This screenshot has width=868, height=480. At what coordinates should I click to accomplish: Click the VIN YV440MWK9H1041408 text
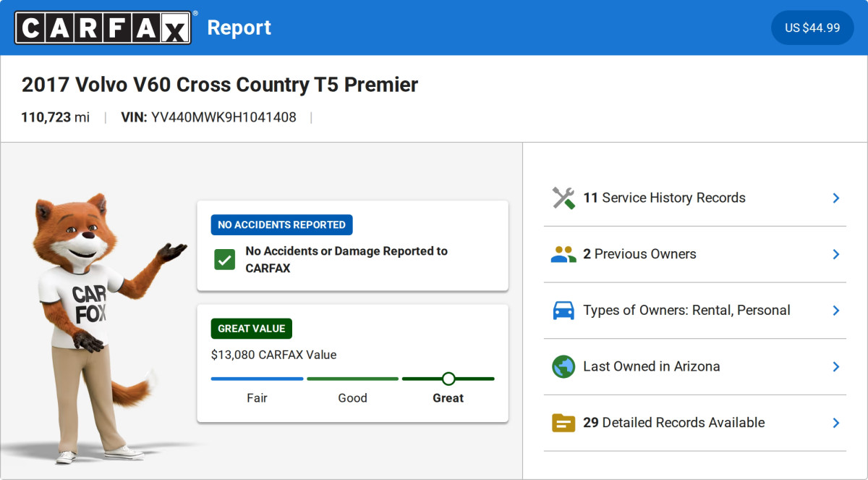click(208, 117)
